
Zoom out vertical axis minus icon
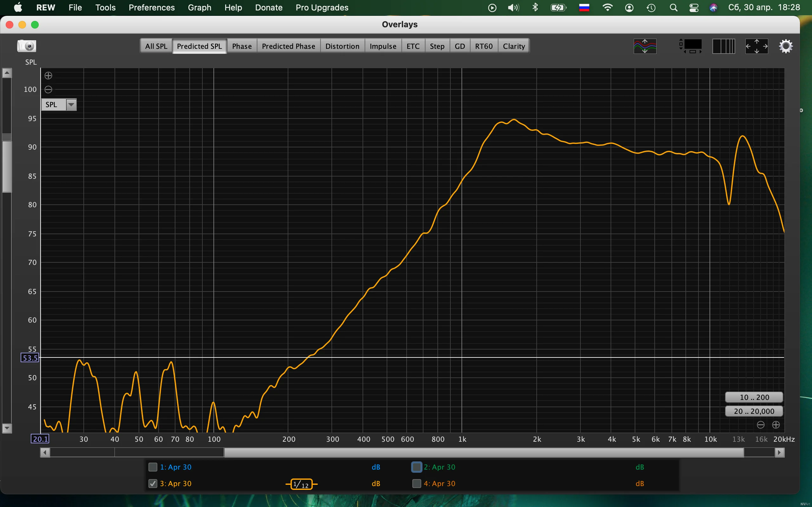click(x=48, y=90)
